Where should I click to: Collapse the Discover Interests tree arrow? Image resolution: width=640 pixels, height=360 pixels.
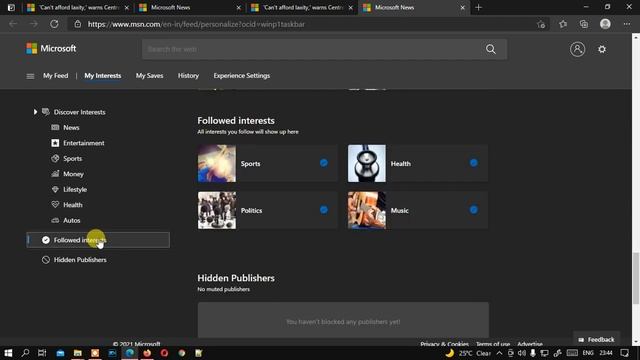coord(35,112)
